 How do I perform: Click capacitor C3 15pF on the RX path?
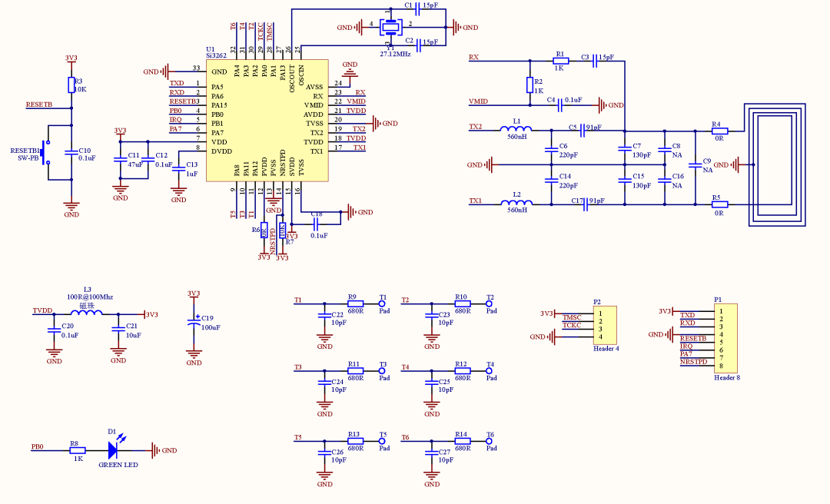point(595,61)
